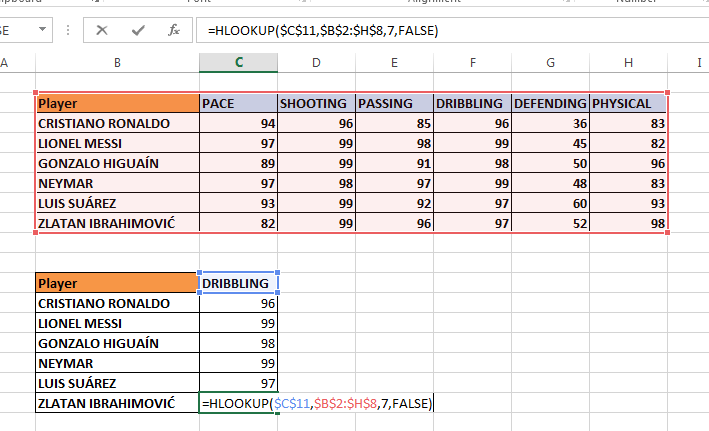This screenshot has width=709, height=431.
Task: Click DRIBBLING header in the lower table
Action: point(238,283)
